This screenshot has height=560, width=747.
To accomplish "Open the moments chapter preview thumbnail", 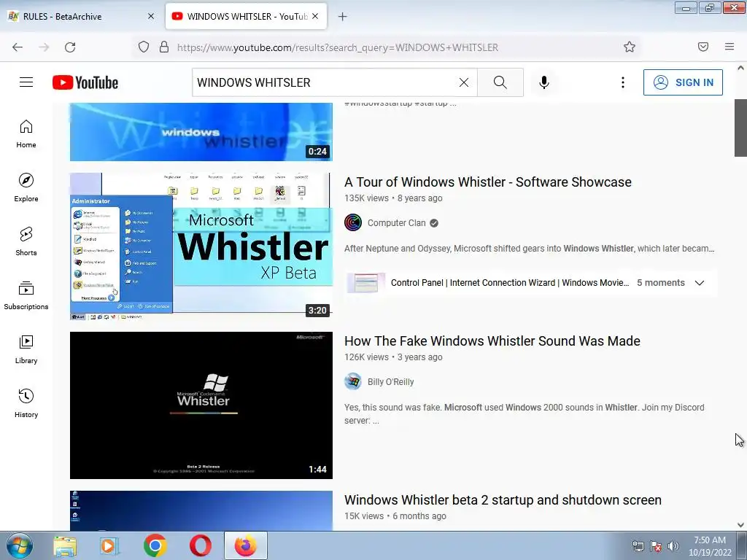I will click(366, 283).
